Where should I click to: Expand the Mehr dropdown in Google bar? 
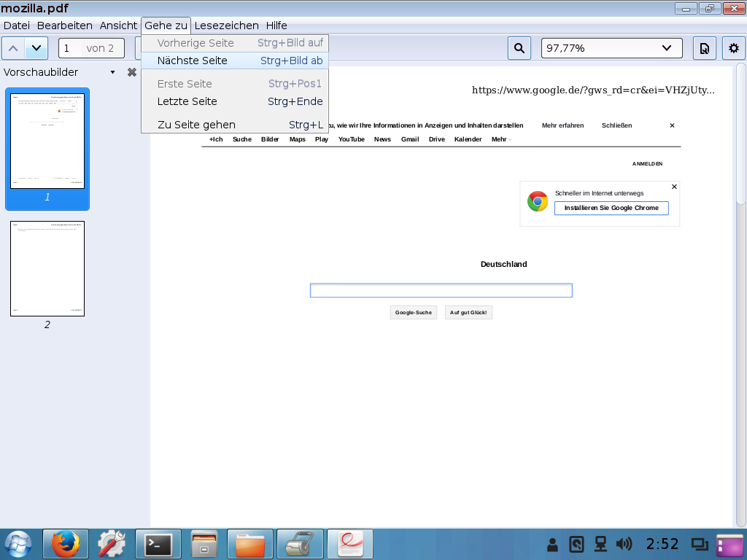pos(500,139)
